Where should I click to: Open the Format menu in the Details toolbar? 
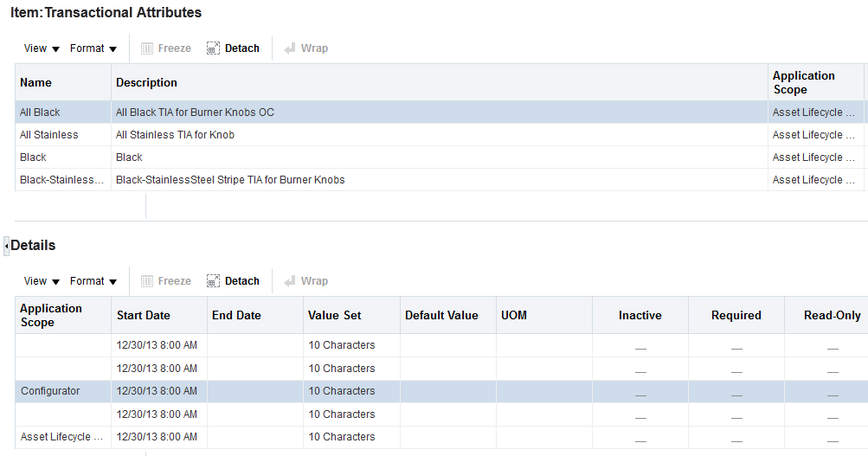[93, 281]
